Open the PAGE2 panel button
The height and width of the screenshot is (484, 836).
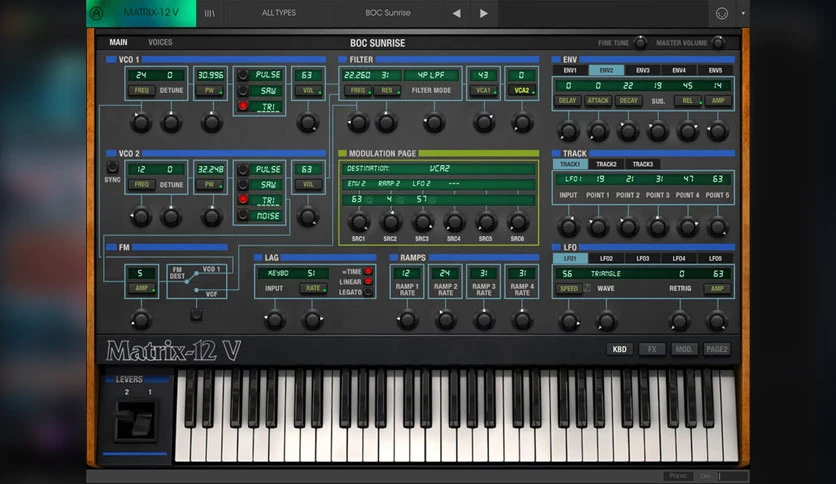pos(717,349)
